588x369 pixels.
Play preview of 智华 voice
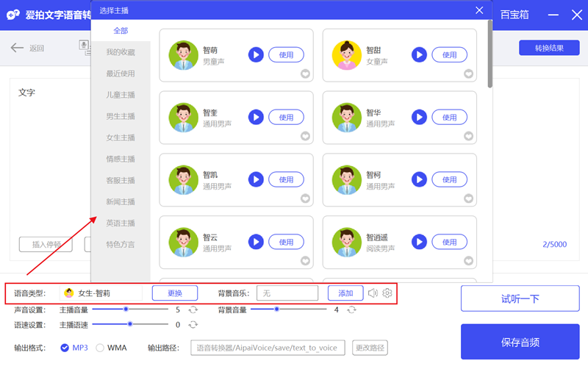click(x=419, y=117)
